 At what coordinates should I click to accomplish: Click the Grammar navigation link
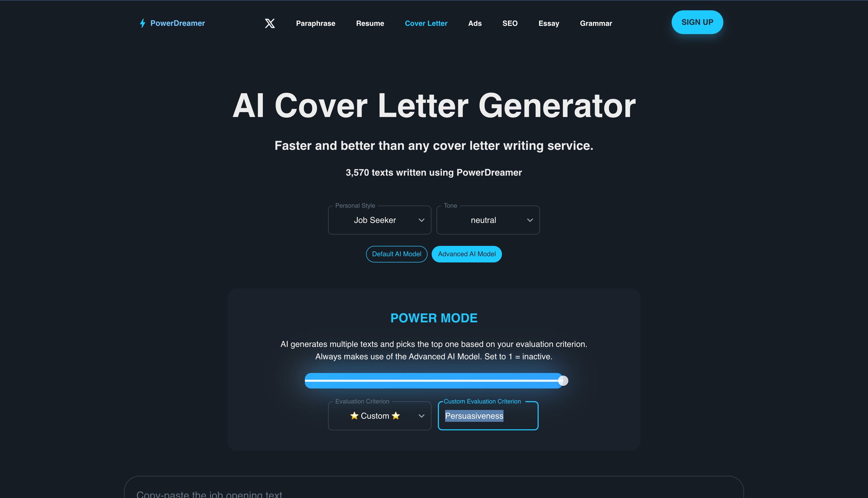pos(595,23)
